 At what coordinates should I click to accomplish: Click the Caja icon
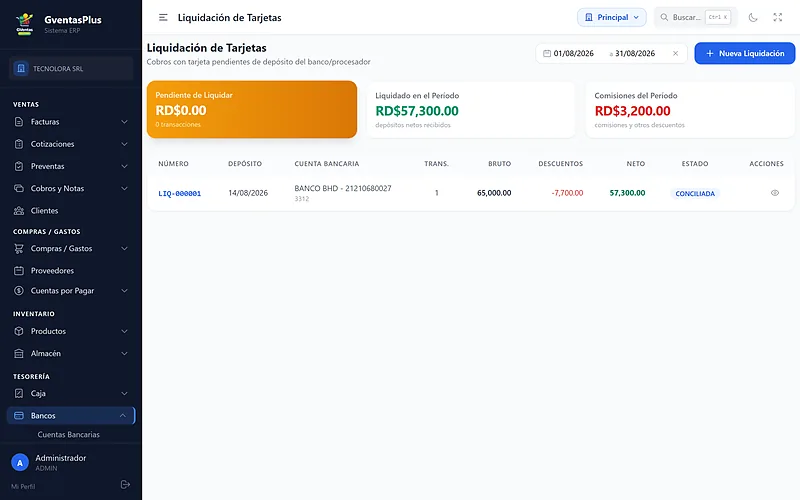point(19,393)
